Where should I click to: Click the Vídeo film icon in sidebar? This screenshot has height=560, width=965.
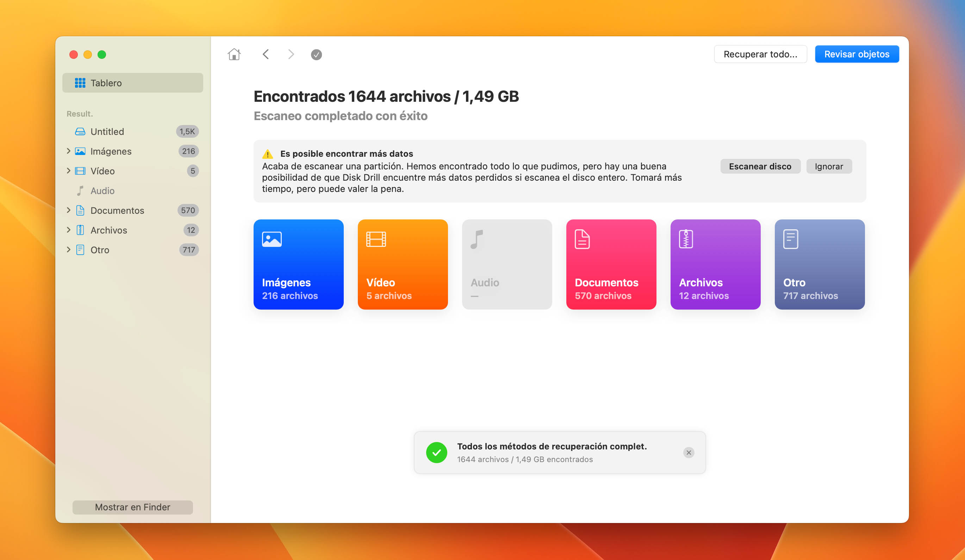(x=80, y=171)
